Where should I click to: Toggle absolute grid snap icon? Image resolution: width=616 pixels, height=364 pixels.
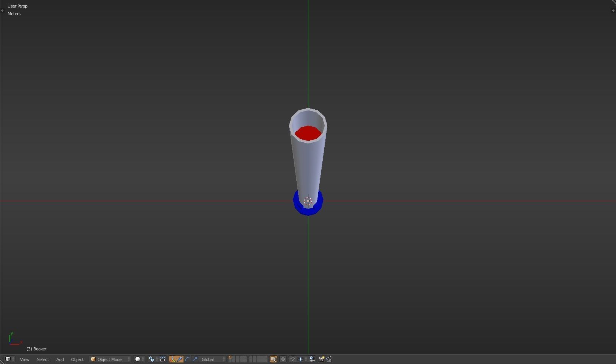click(312, 359)
